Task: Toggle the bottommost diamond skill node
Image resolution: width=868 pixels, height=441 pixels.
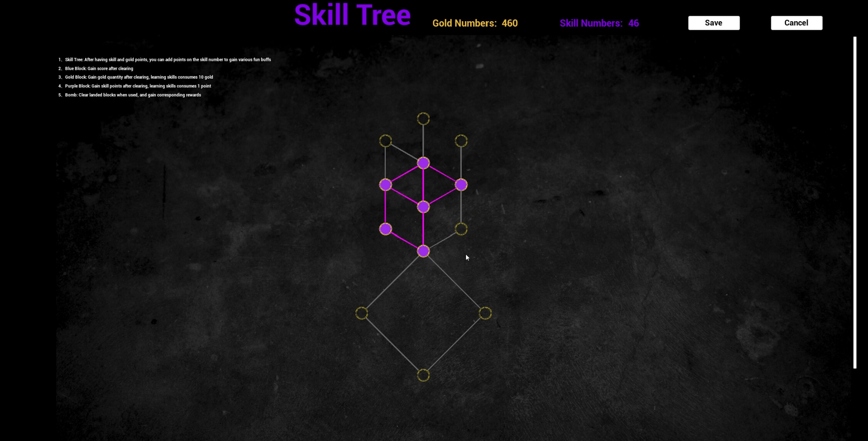Action: [423, 374]
